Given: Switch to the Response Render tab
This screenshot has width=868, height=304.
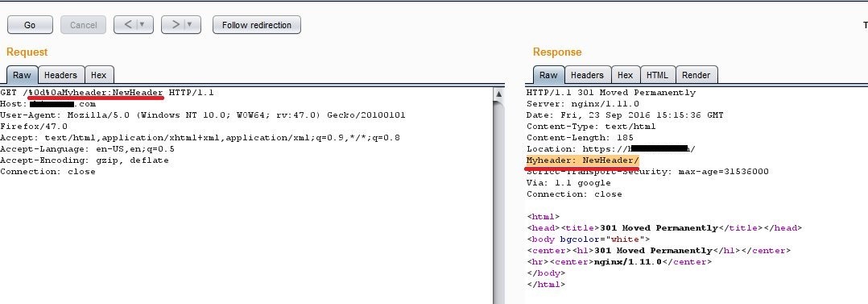Looking at the screenshot, I should (696, 75).
